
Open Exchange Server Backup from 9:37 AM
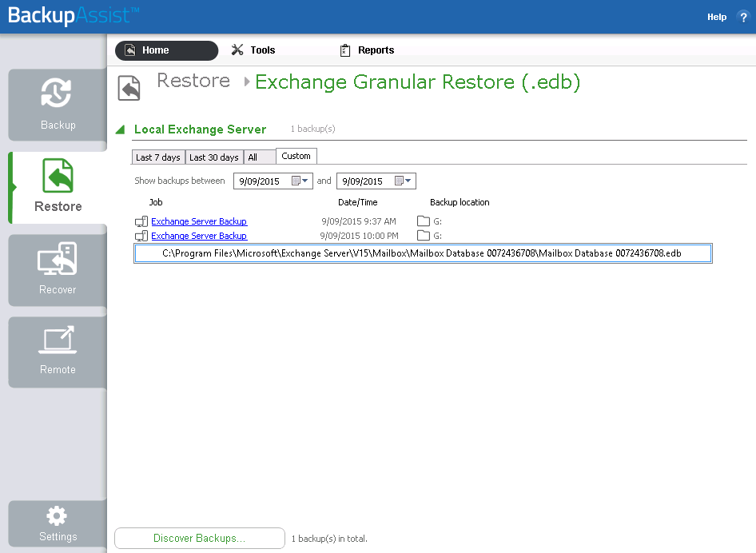tap(199, 221)
